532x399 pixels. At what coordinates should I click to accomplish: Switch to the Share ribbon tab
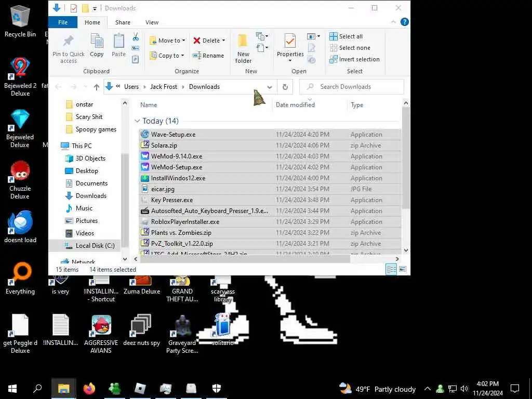point(123,22)
